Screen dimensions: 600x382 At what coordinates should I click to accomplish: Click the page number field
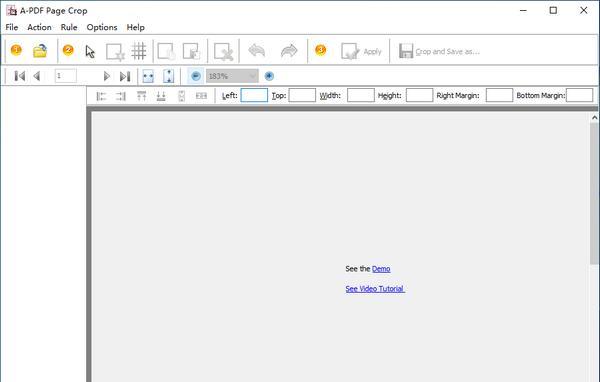[65, 76]
